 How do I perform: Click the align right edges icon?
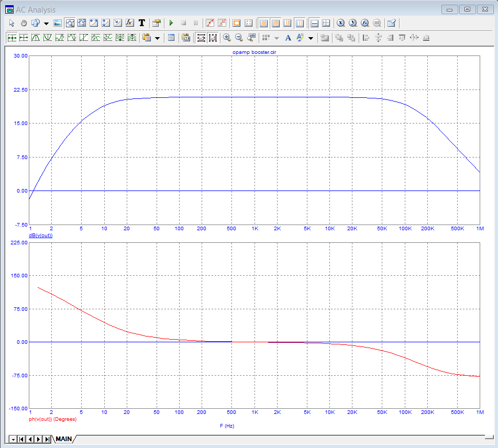[390, 38]
